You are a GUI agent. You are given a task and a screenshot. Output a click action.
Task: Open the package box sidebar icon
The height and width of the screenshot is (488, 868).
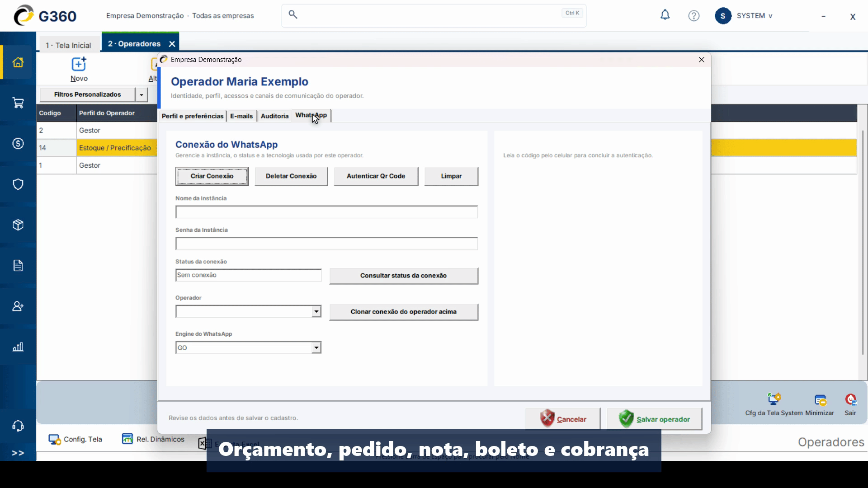(x=18, y=225)
